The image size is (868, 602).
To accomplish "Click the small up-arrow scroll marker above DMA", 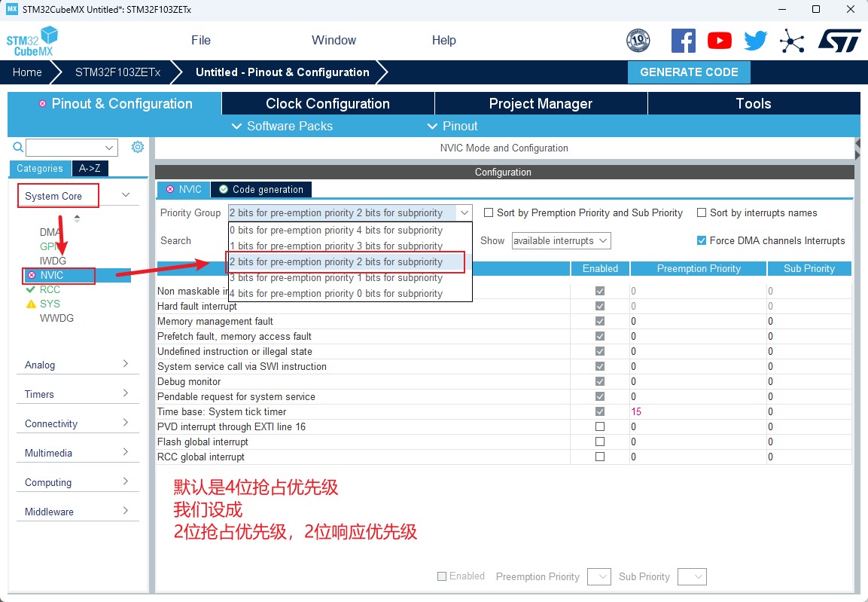I will pyautogui.click(x=77, y=216).
